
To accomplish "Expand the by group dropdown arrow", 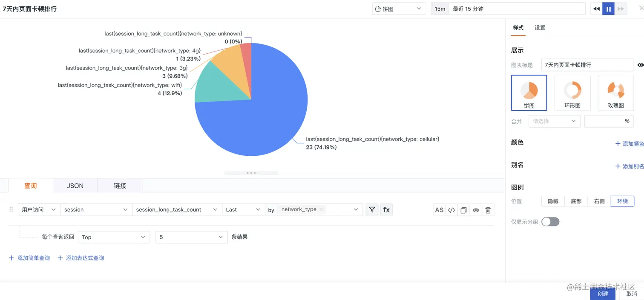I will click(356, 209).
